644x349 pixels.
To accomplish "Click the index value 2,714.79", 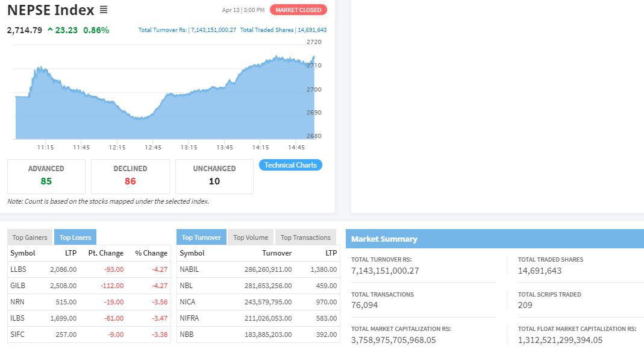I will [25, 30].
